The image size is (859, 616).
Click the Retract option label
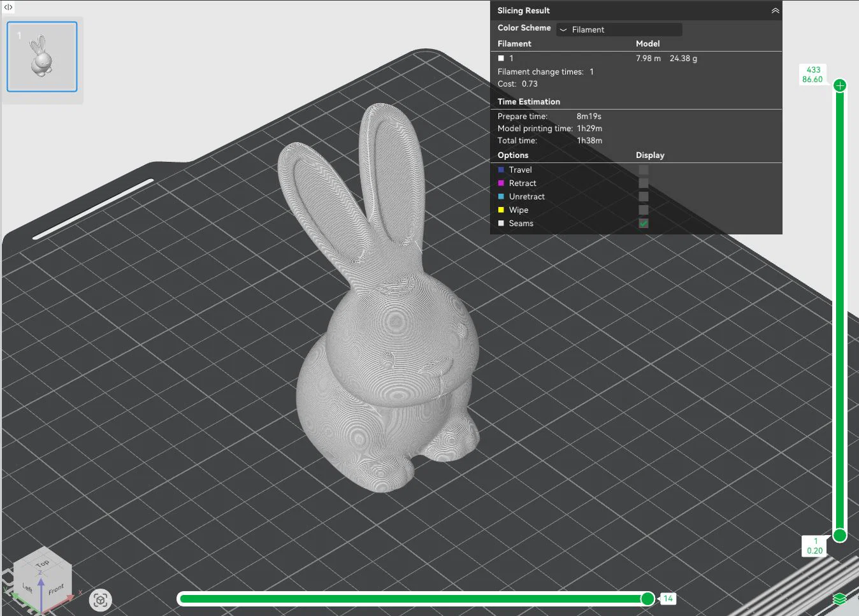click(523, 183)
